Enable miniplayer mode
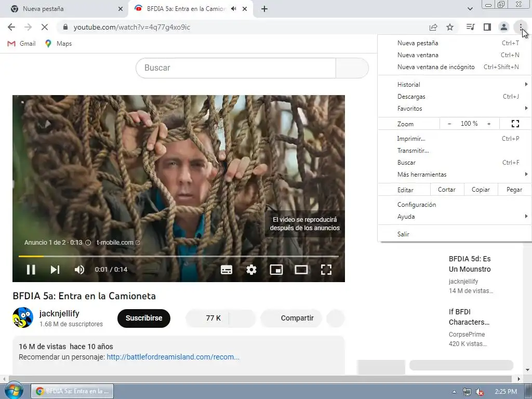Viewport: 532px width, 399px height. click(x=276, y=270)
